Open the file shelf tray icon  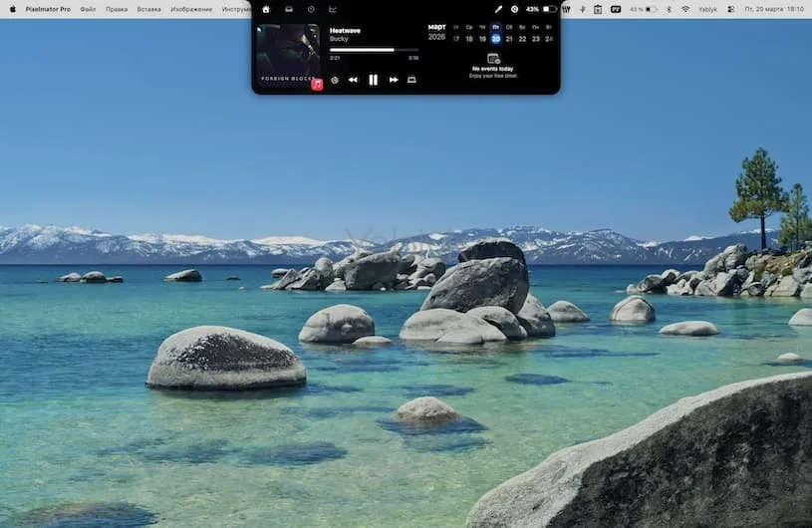[289, 9]
